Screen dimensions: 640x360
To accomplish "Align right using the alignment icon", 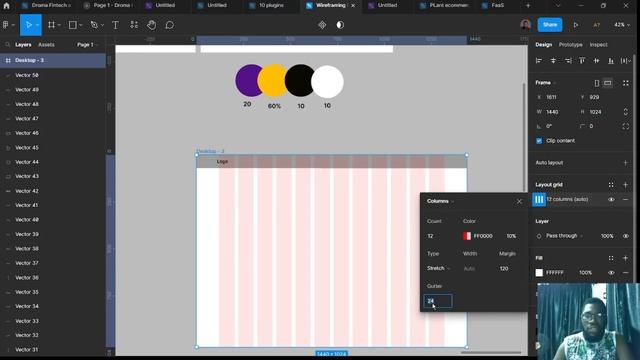I will click(x=568, y=61).
